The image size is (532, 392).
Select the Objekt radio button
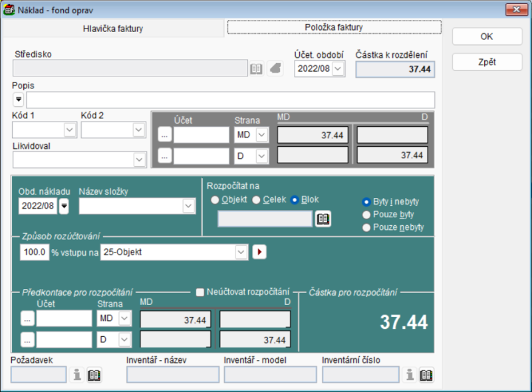pyautogui.click(x=215, y=200)
